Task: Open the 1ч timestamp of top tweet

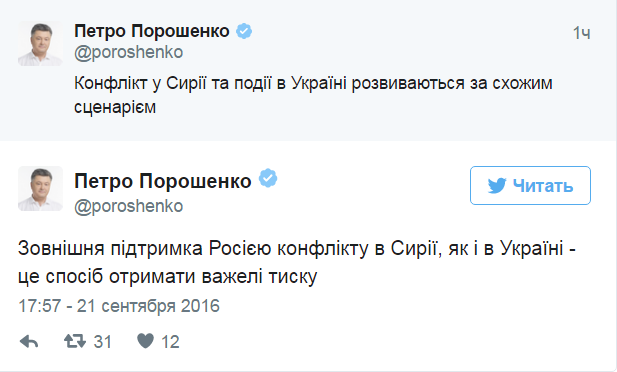Action: [582, 33]
